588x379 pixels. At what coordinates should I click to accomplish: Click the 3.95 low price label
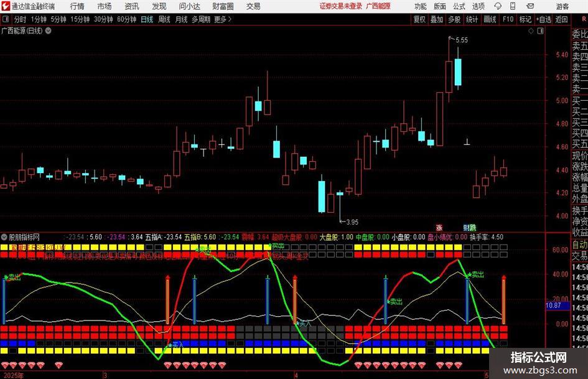352,222
